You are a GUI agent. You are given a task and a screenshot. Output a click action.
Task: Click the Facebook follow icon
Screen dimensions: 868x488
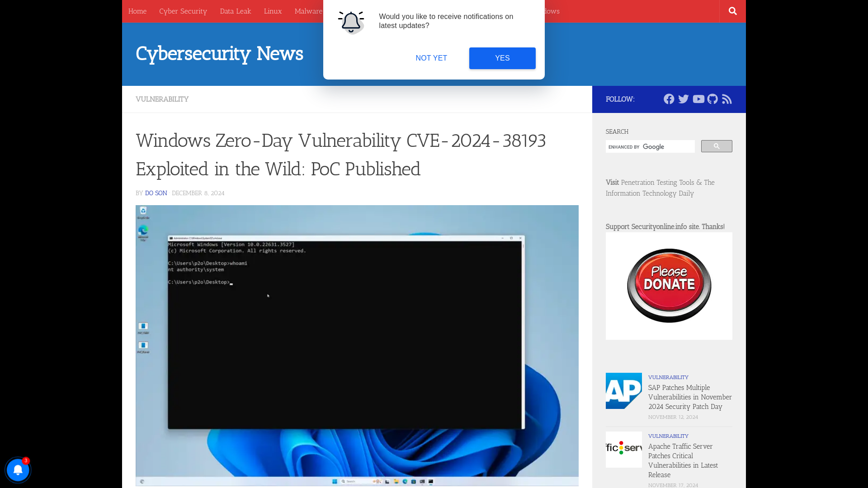669,99
